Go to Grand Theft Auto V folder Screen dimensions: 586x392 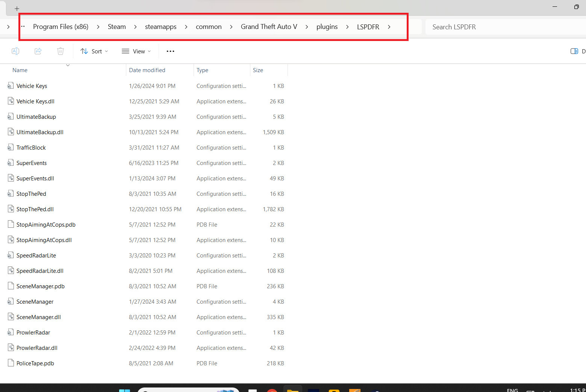[269, 27]
